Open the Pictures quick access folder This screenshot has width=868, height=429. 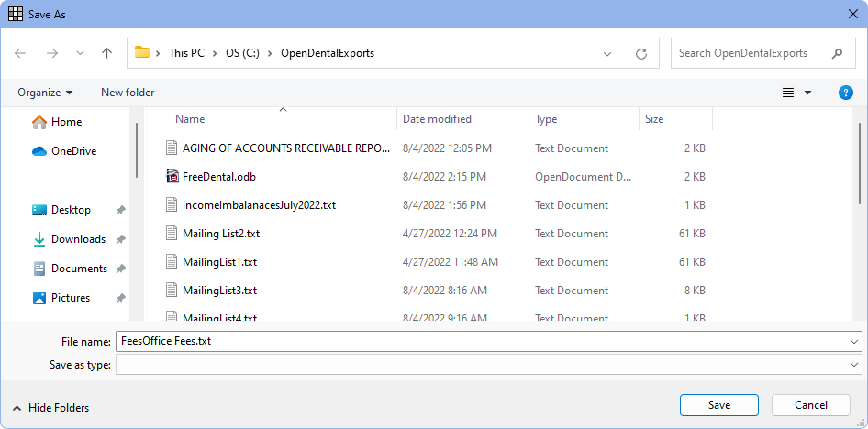click(x=70, y=298)
